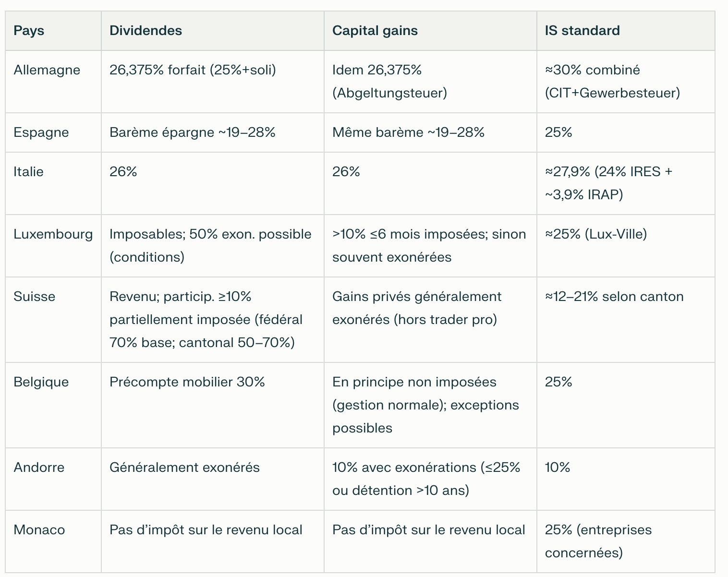728x577 pixels.
Task: Click the CIT+Gewerbesteuer combined rate cell
Action: click(612, 82)
